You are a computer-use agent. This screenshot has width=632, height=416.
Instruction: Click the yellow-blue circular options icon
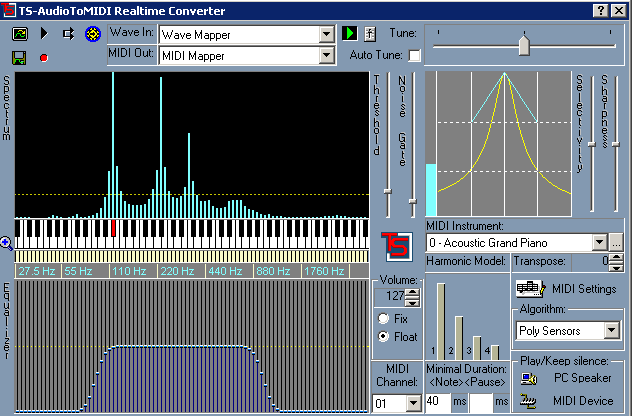coord(93,33)
